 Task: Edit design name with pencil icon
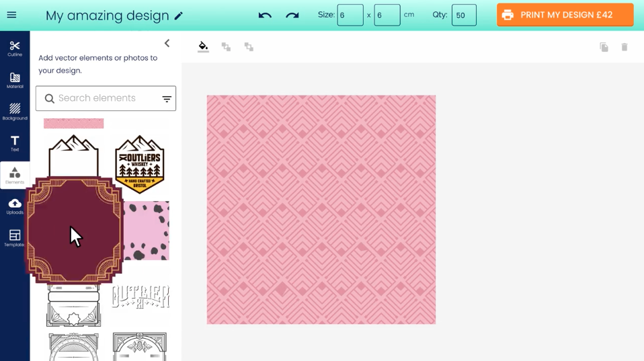pyautogui.click(x=179, y=15)
